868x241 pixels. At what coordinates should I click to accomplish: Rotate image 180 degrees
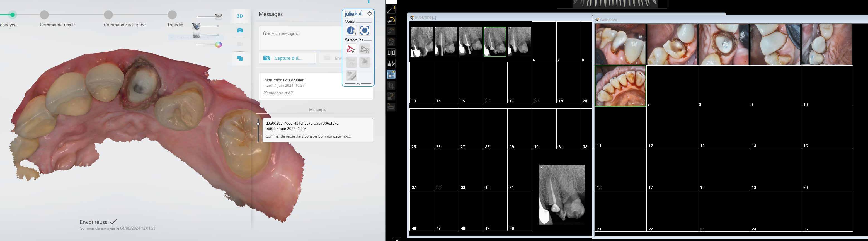[x=391, y=20]
